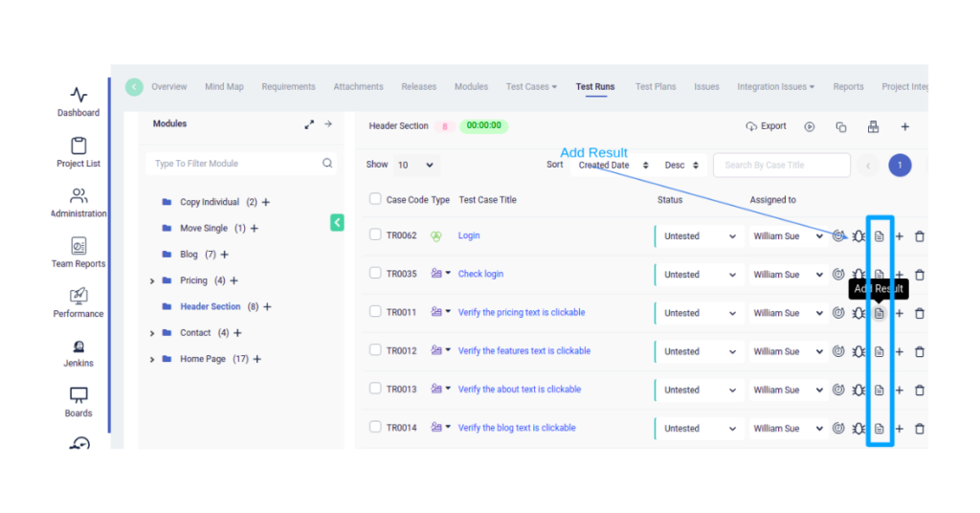
Task: Click the Search By Case Title field
Action: click(x=781, y=166)
